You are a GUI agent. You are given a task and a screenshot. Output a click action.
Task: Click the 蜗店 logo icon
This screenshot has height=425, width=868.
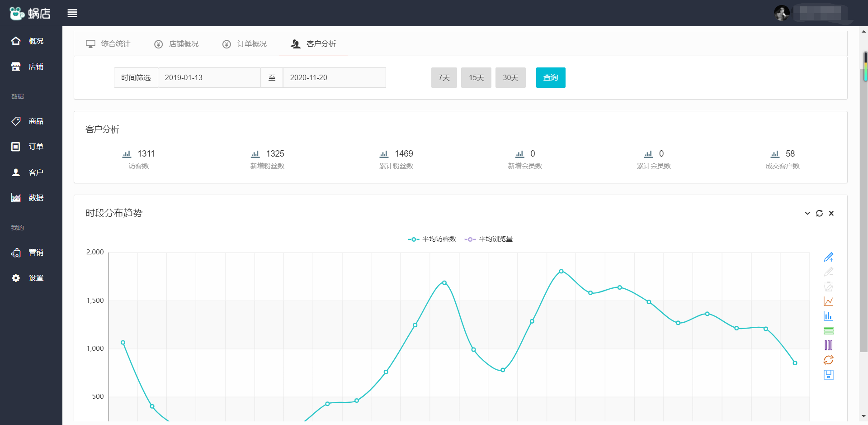click(17, 13)
